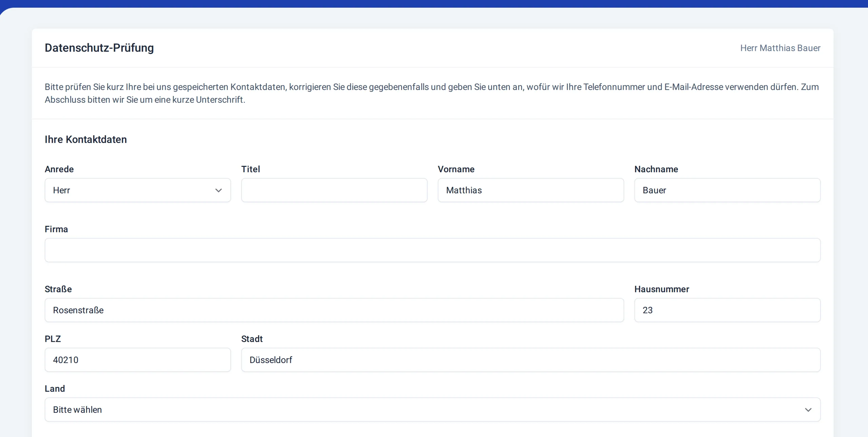The height and width of the screenshot is (437, 868).
Task: Click the Titel input field
Action: [334, 190]
